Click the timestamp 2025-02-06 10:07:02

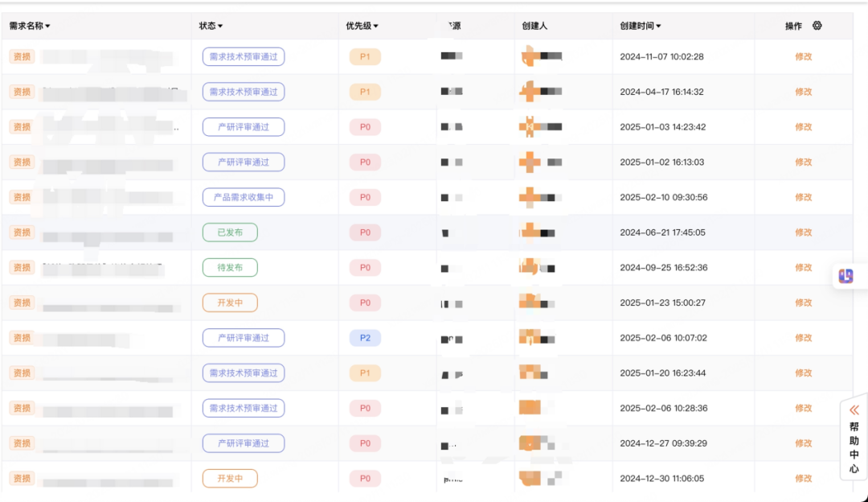click(663, 338)
